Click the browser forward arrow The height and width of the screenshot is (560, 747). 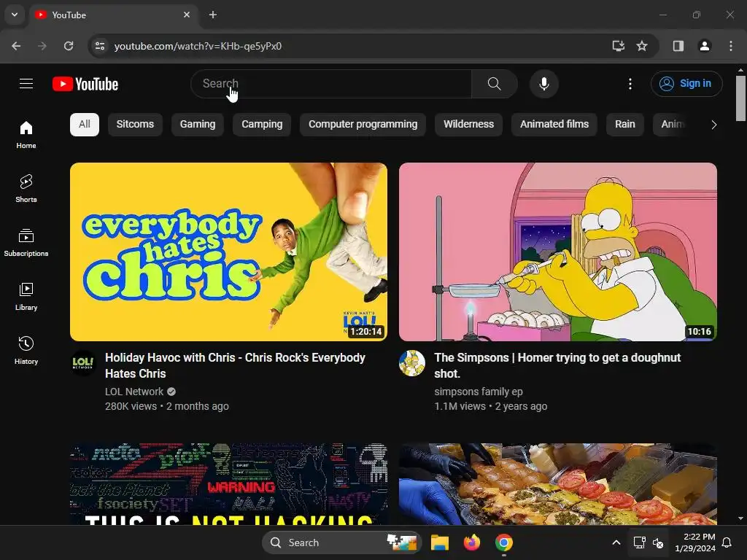point(42,46)
